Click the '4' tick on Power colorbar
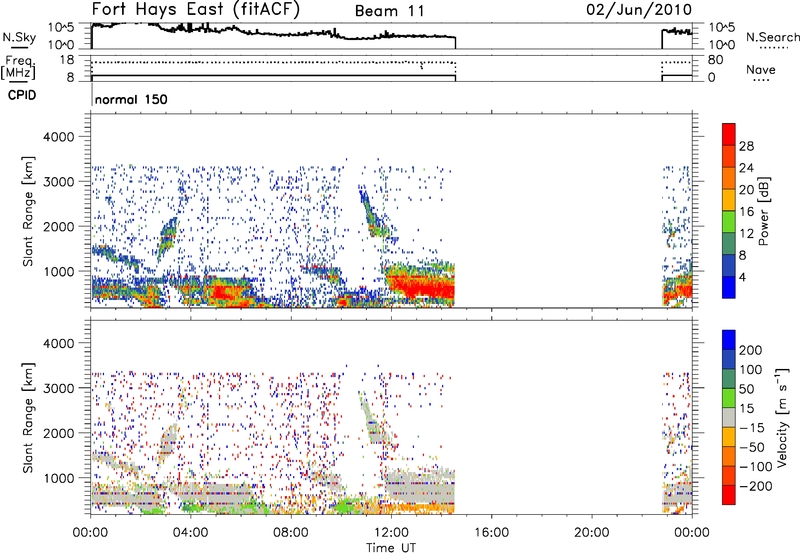Image resolution: width=800 pixels, height=554 pixels. pyautogui.click(x=742, y=277)
